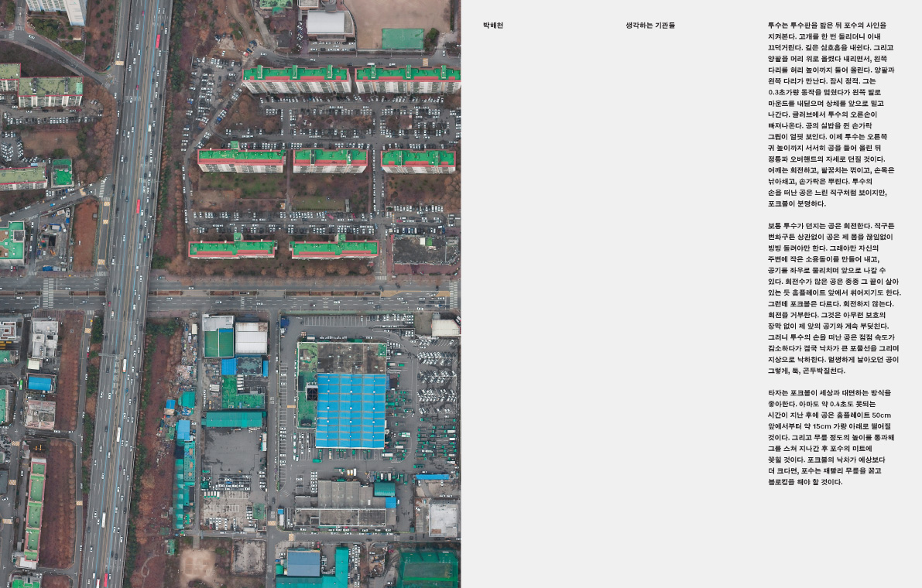Viewport: 922px width, 588px height.
Task: Click the text line containing 0.3초가량
Action: click(x=824, y=92)
